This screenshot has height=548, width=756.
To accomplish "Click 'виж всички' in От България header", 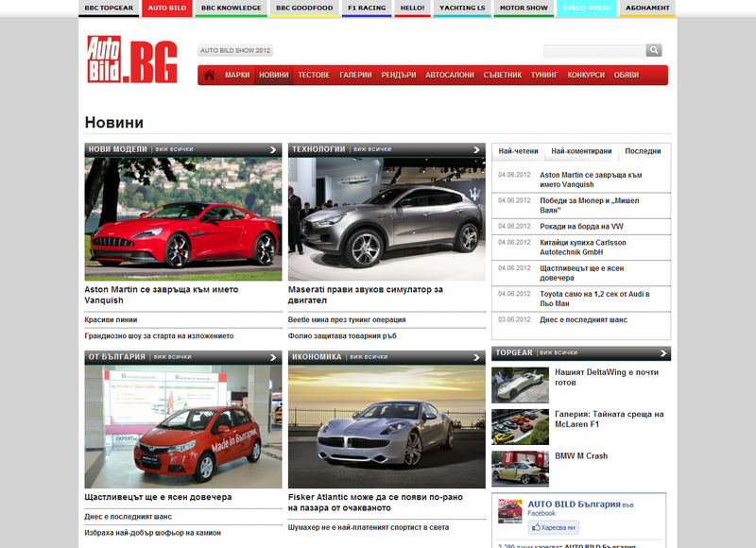I will click(x=173, y=357).
